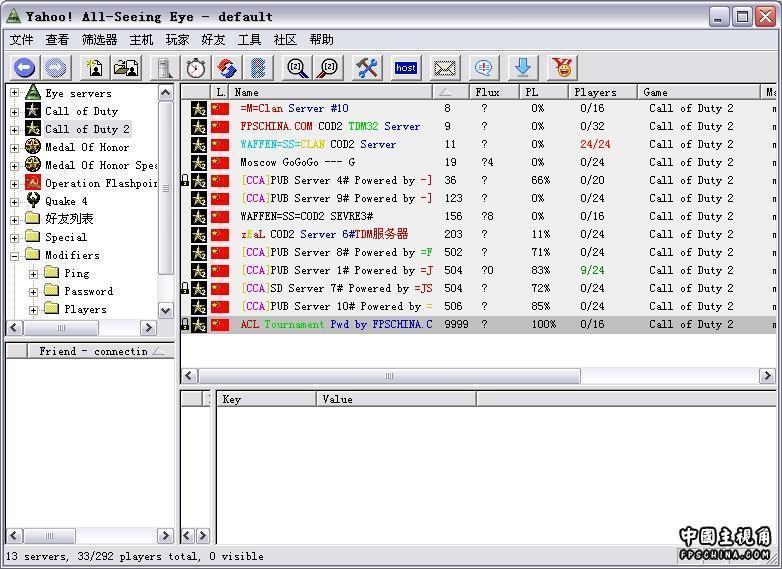
Task: Sort servers by Name column header
Action: (331, 92)
